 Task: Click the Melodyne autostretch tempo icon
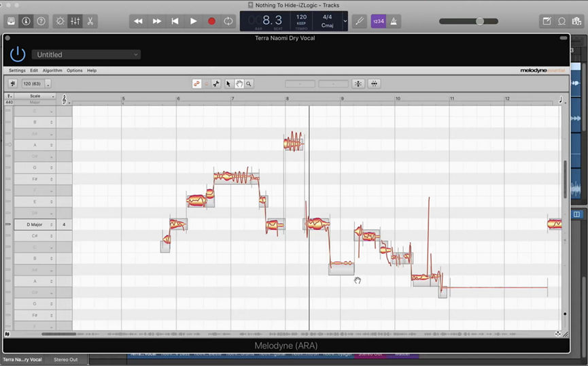[13, 84]
